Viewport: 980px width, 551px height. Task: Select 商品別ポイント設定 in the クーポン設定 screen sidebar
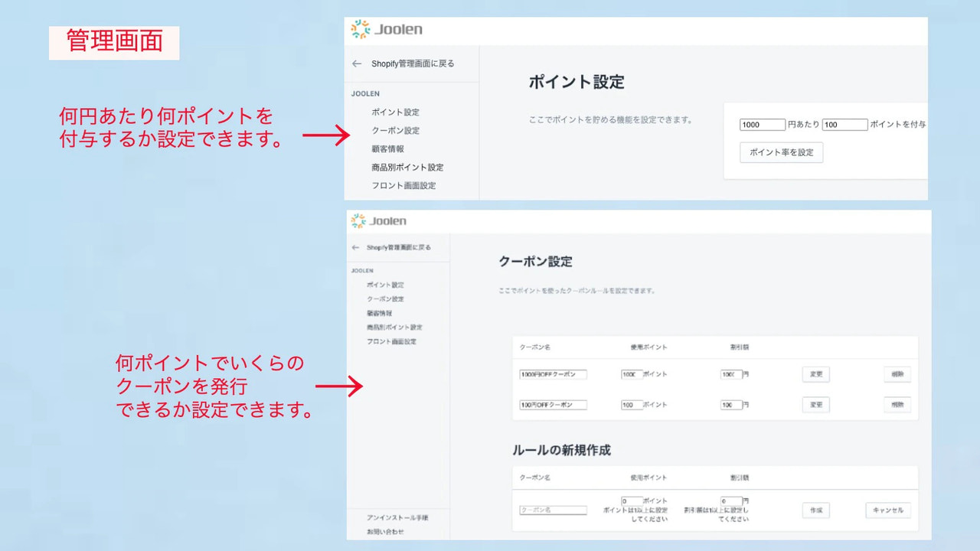click(x=394, y=327)
